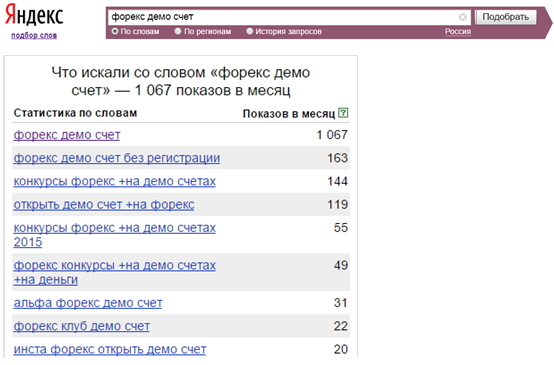
Task: Open форекс клуб демо счет link
Action: click(x=82, y=326)
